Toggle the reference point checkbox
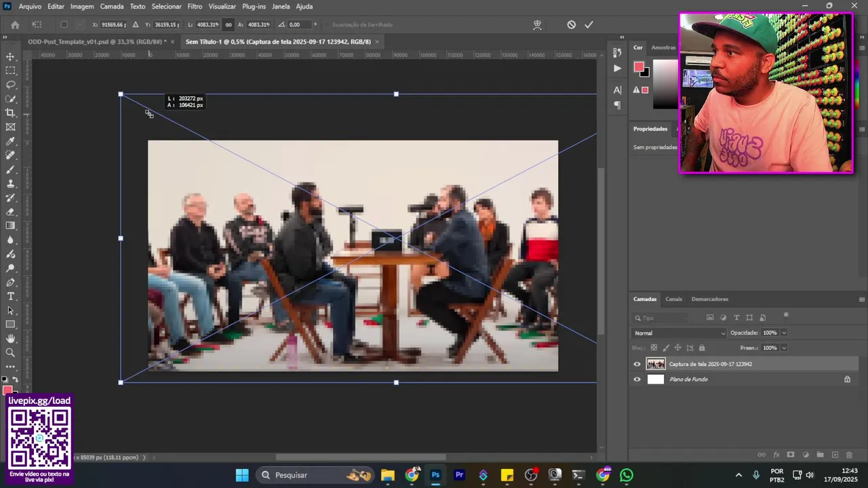The width and height of the screenshot is (868, 488). click(x=64, y=24)
